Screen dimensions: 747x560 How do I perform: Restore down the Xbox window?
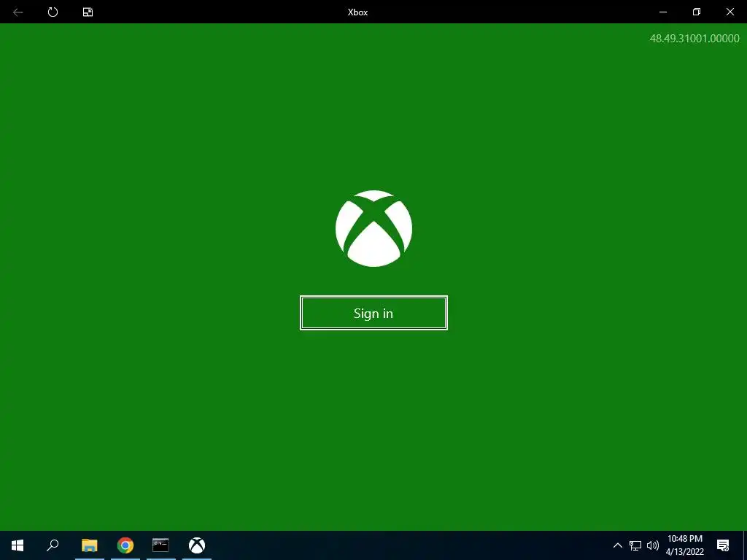click(697, 12)
